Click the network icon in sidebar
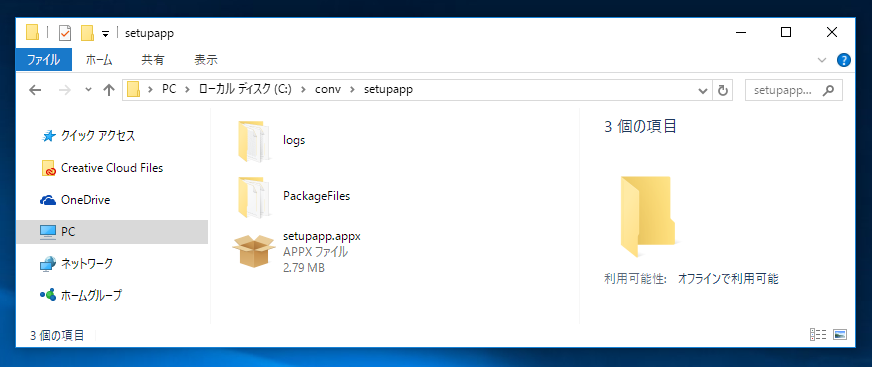The width and height of the screenshot is (872, 367). pos(48,264)
